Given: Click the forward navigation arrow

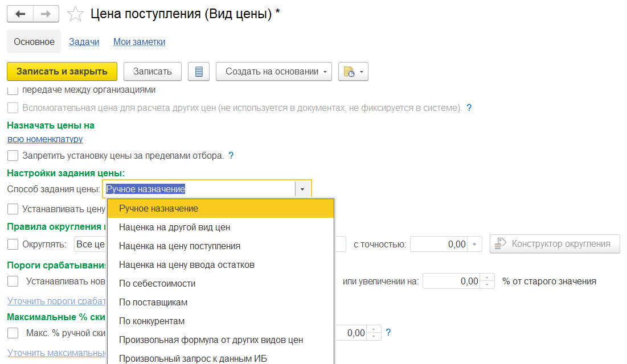Looking at the screenshot, I should tap(46, 14).
